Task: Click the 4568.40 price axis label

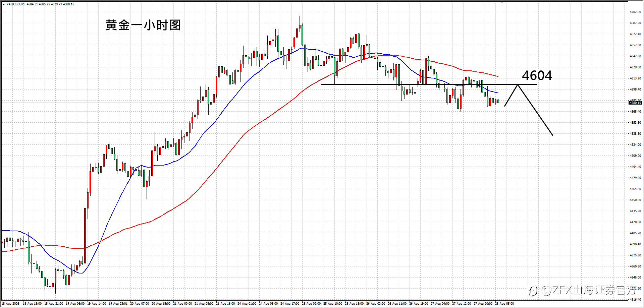Action: pyautogui.click(x=635, y=112)
